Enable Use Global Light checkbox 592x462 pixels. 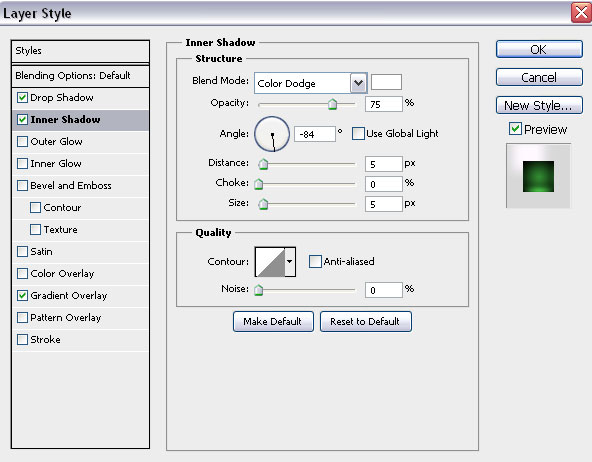358,134
